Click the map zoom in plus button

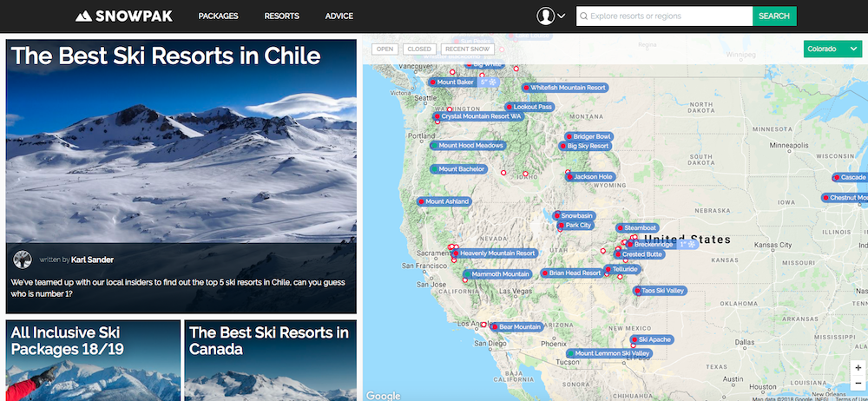pyautogui.click(x=858, y=368)
